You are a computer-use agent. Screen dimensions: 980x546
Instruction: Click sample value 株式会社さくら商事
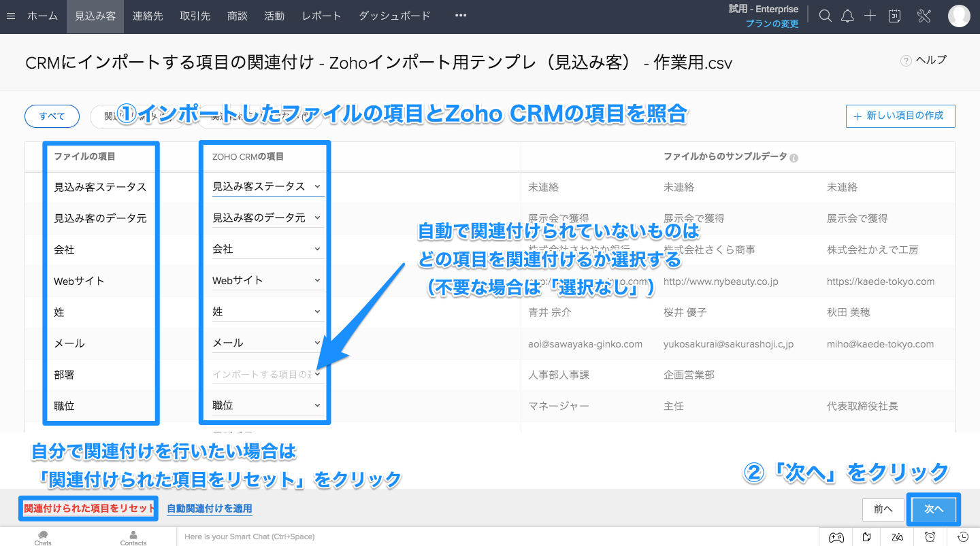coord(709,250)
